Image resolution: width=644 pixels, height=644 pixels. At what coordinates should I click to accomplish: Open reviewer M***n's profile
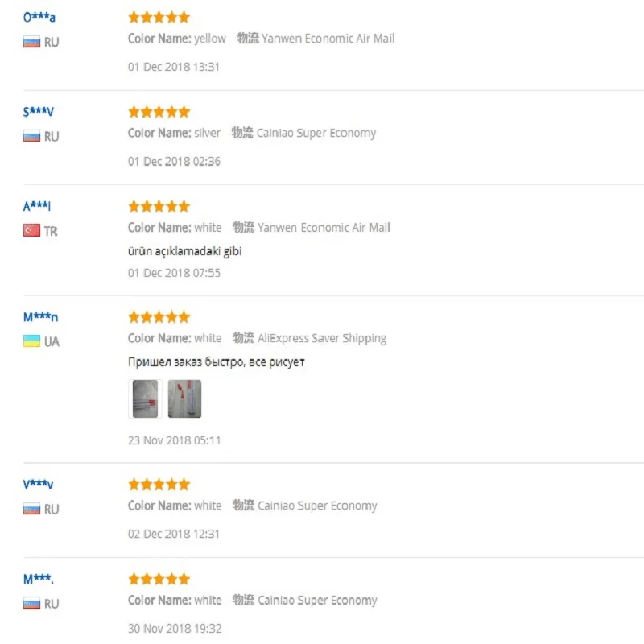tap(40, 316)
